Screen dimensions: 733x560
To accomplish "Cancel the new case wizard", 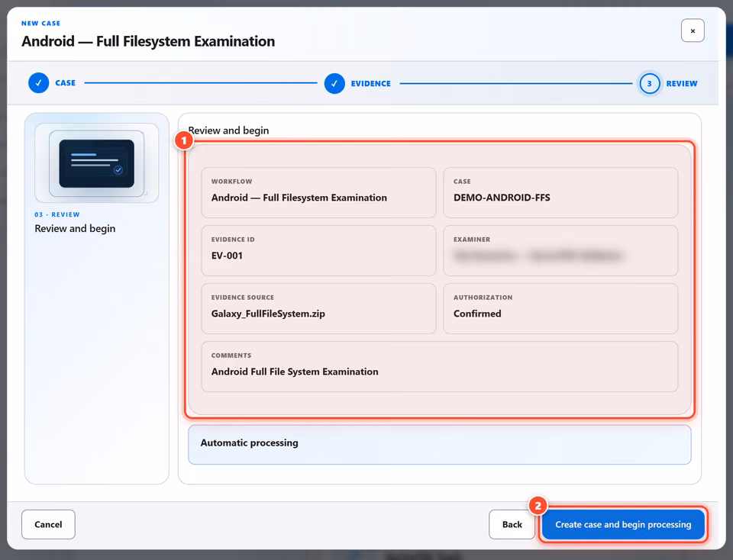I will point(48,524).
